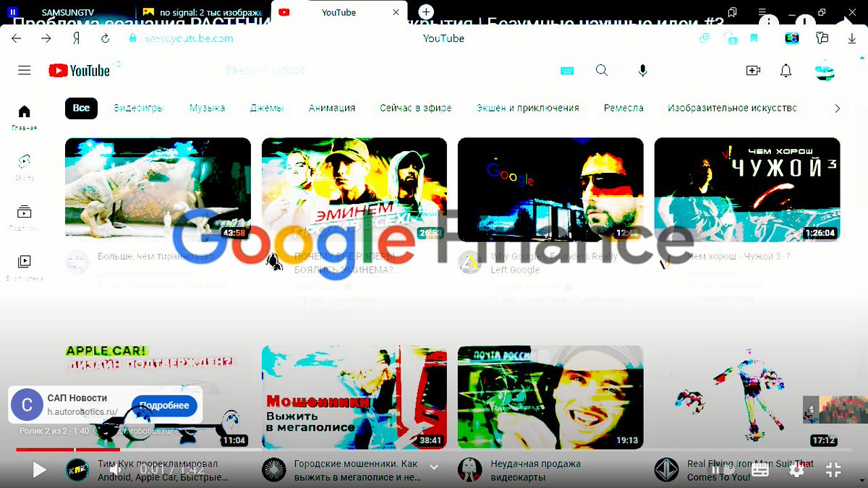
Task: Exit fullscreen in the video player
Action: (833, 470)
